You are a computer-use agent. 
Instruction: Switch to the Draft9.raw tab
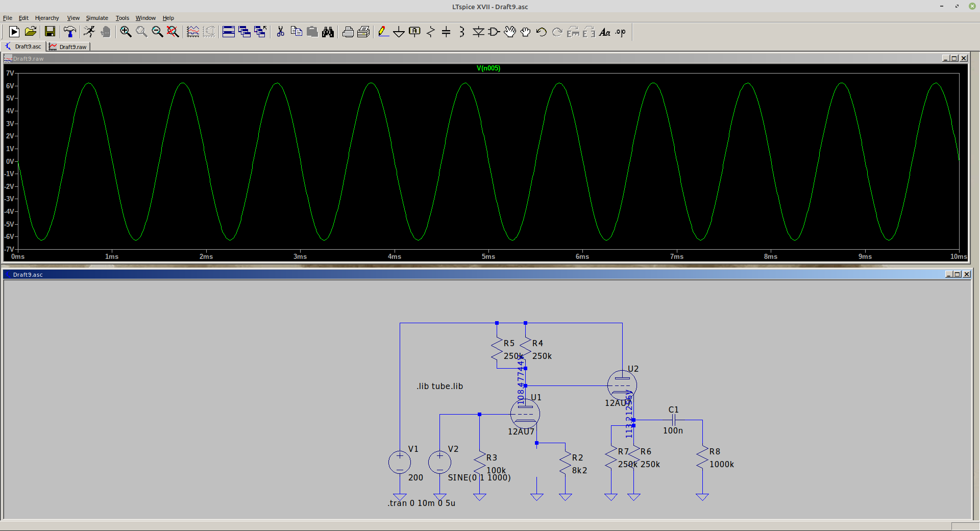68,47
